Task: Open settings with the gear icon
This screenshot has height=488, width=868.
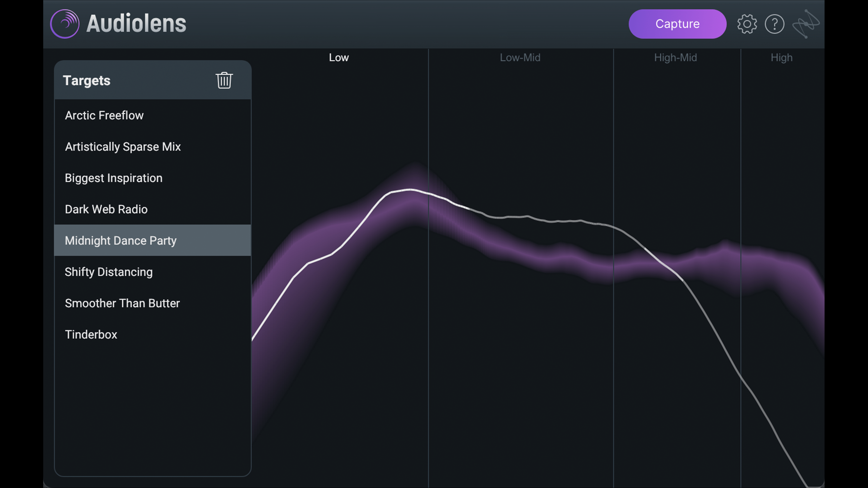Action: (x=747, y=24)
